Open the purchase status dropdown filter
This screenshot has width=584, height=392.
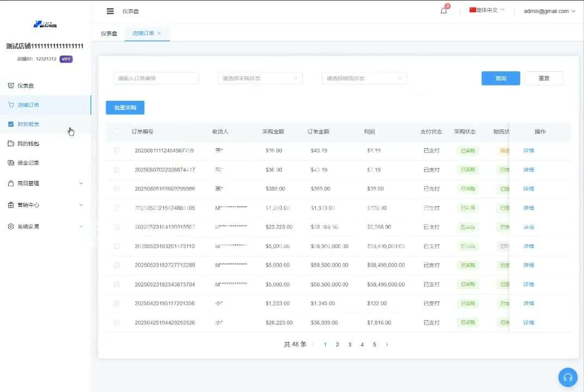coord(260,78)
